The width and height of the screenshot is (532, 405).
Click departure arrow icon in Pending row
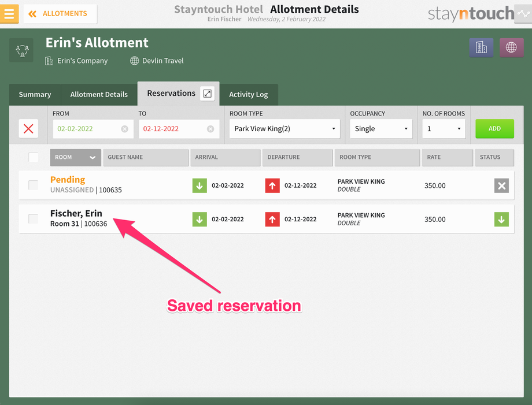pyautogui.click(x=272, y=185)
